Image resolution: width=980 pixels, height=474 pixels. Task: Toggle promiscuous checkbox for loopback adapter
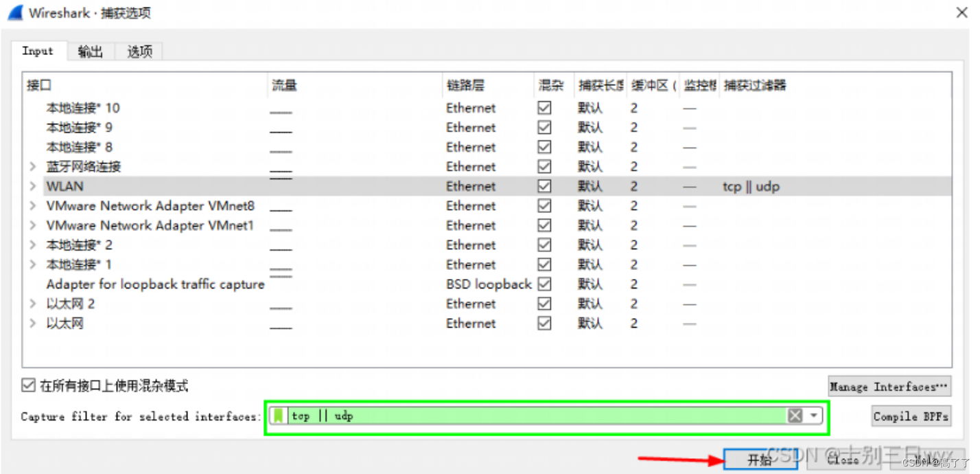coord(544,284)
